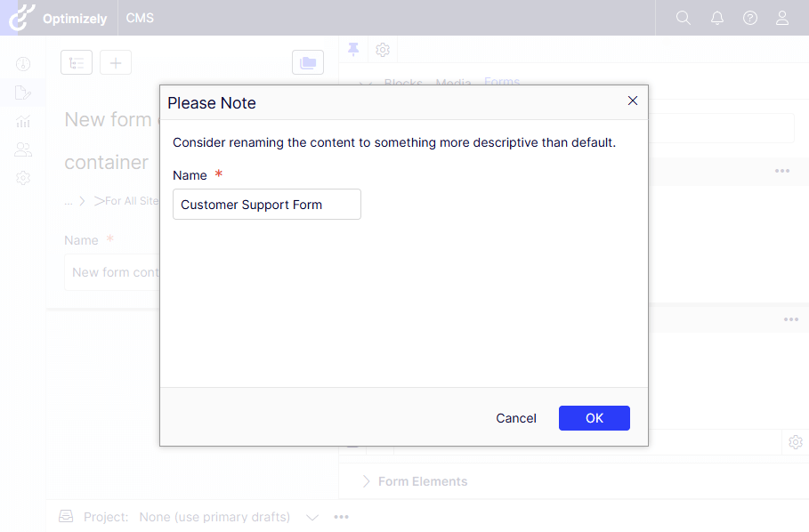Viewport: 809px width, 532px height.
Task: Confirm the dialog with OK
Action: 595,418
